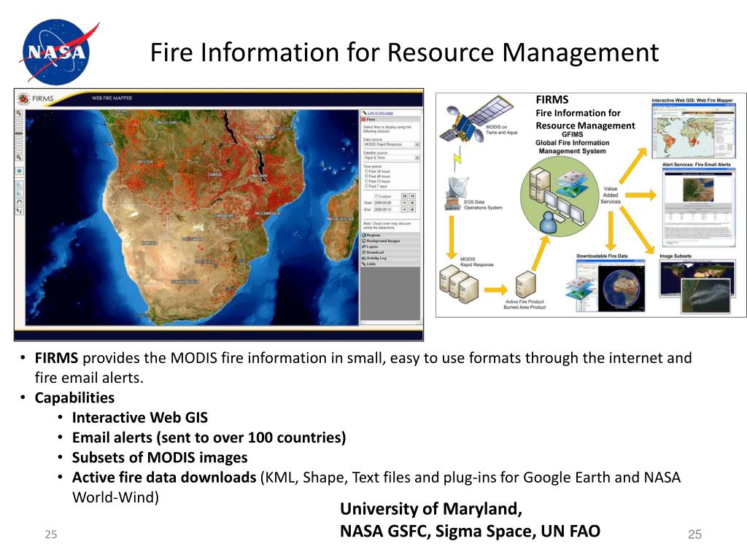This screenshot has height=560, width=747.
Task: Click the End date input field
Action: [x=387, y=209]
